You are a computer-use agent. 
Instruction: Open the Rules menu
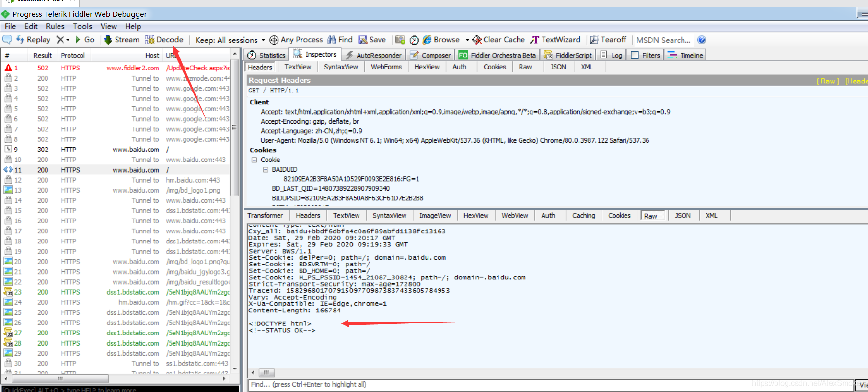pos(55,26)
